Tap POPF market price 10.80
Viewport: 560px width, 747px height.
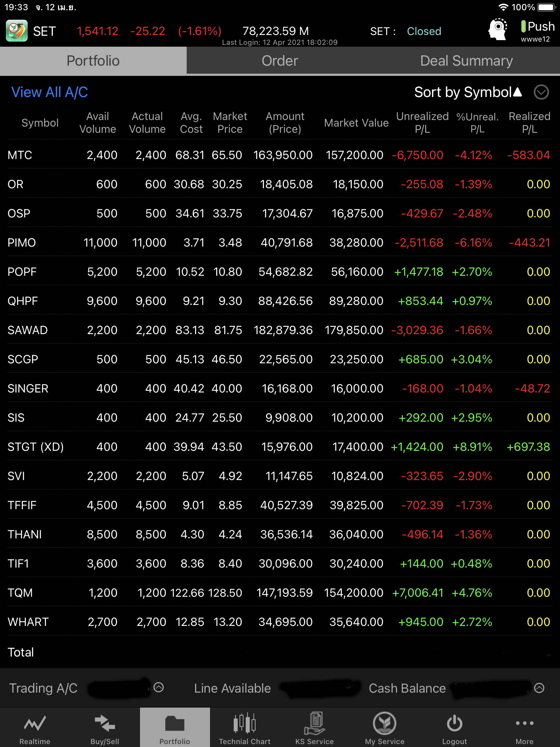point(227,272)
